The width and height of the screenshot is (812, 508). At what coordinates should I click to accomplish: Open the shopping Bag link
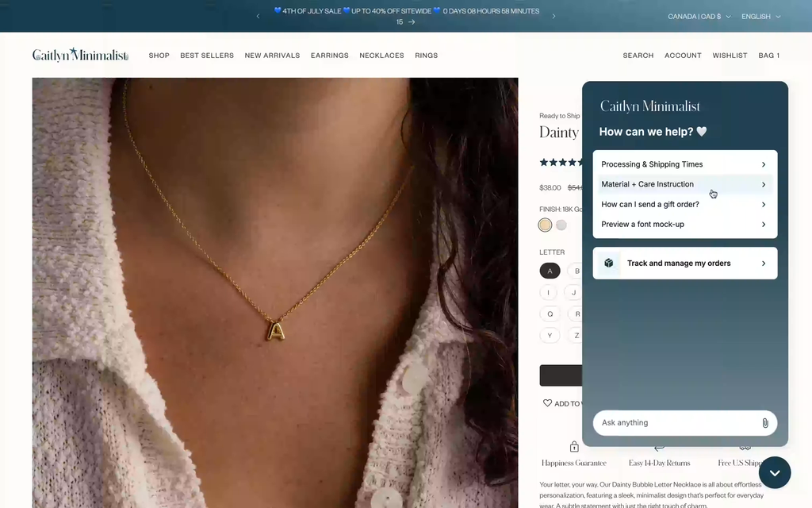[769, 56]
